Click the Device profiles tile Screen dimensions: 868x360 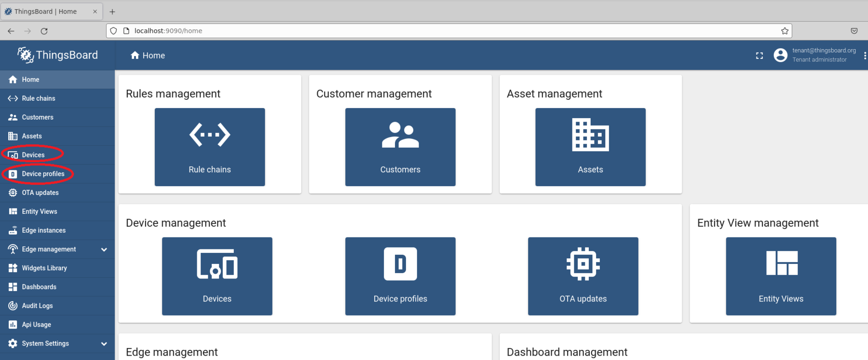400,276
